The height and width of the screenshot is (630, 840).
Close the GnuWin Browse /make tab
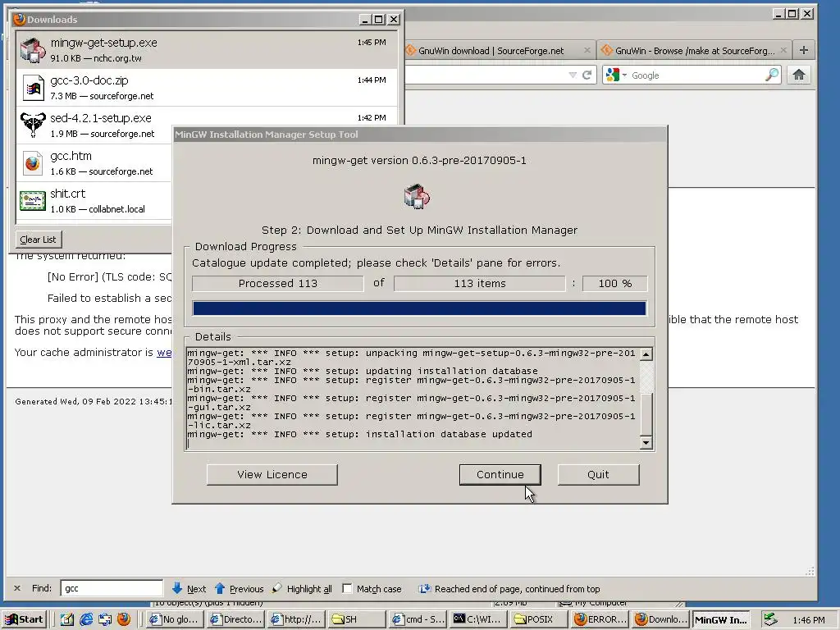[783, 50]
